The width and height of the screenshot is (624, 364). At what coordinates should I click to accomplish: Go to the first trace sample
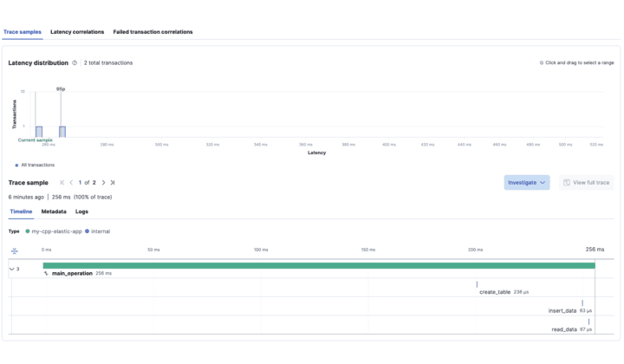tap(62, 183)
